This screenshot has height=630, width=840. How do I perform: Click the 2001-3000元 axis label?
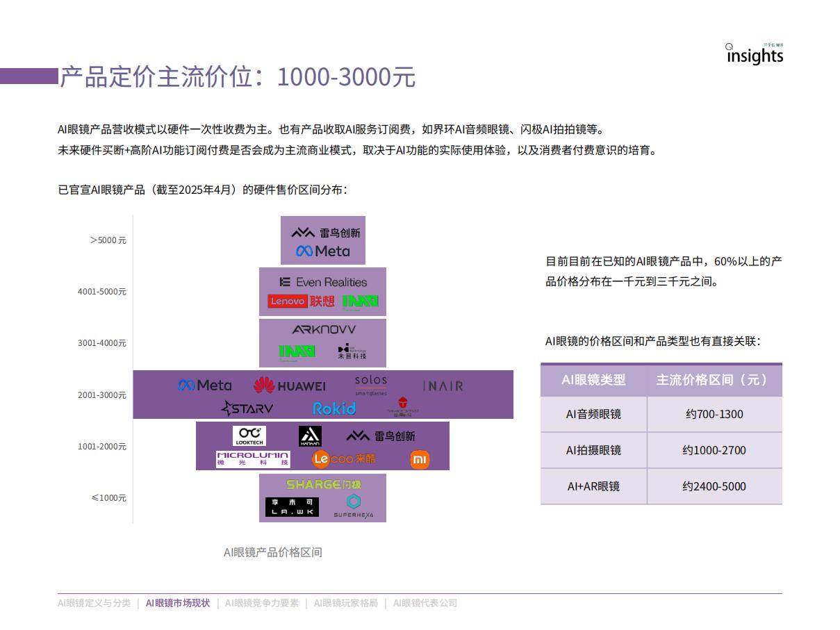click(102, 395)
